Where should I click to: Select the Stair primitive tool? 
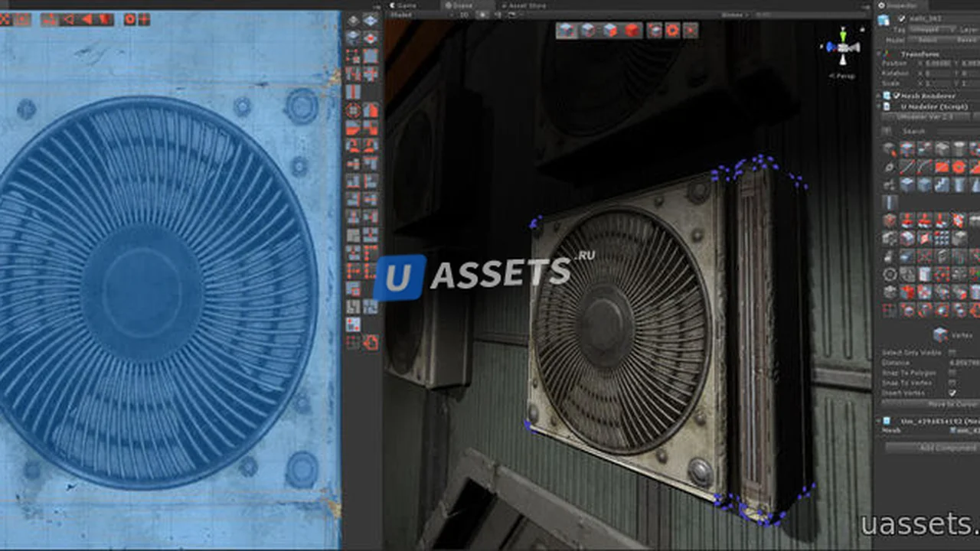(942, 184)
